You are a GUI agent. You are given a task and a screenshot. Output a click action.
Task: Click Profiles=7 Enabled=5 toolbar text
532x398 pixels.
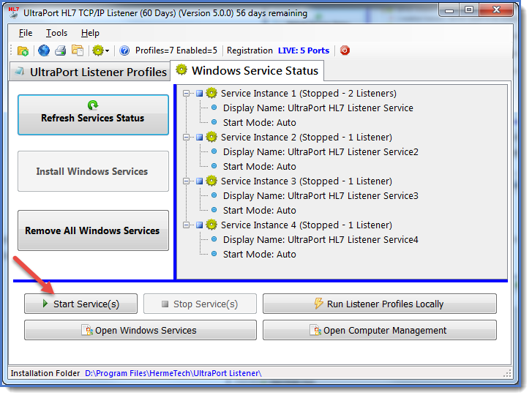(176, 50)
